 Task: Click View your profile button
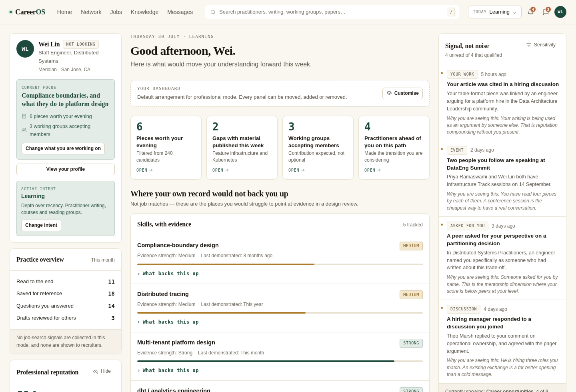[66, 169]
